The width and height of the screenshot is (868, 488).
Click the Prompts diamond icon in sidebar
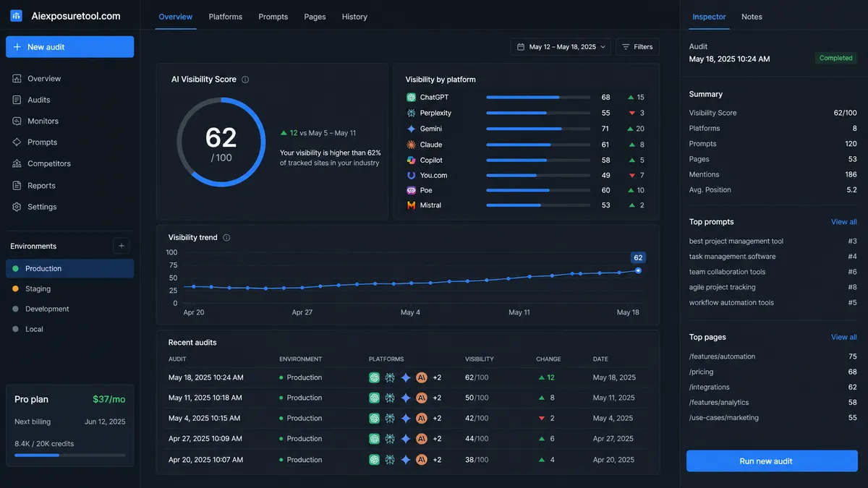point(17,142)
